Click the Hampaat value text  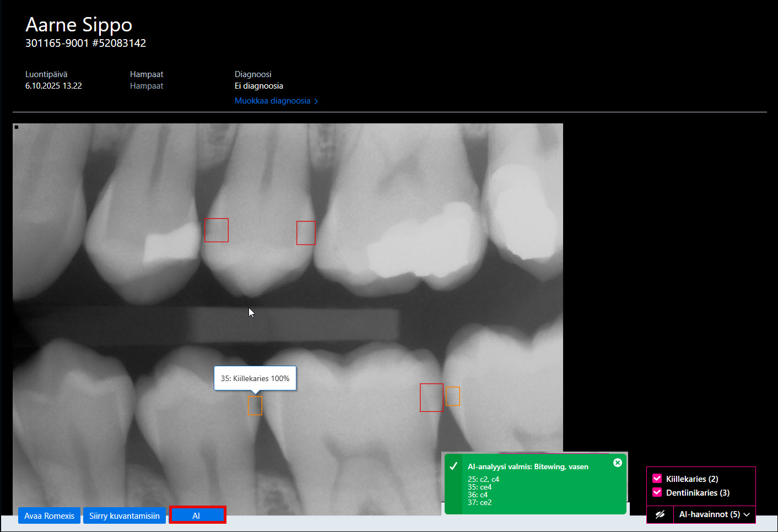(147, 86)
